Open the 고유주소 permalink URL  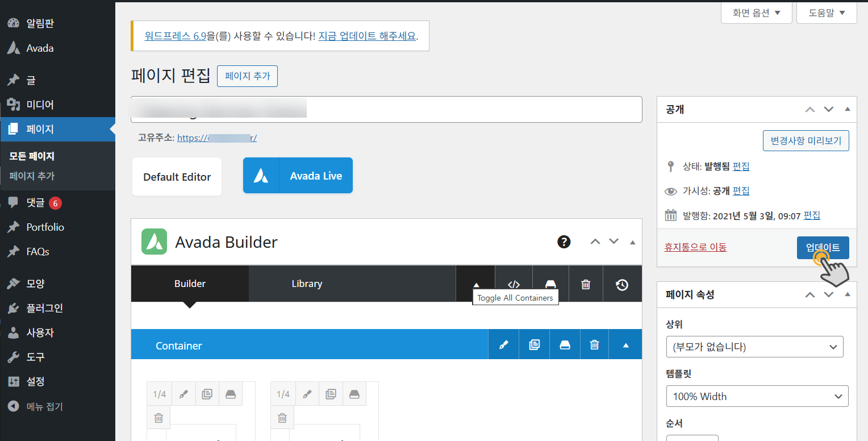[x=217, y=138]
